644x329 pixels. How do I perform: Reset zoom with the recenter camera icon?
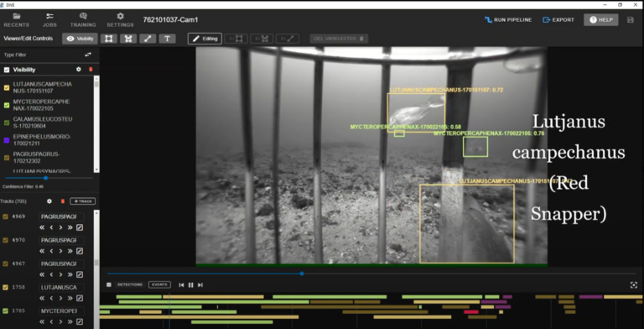(x=634, y=285)
